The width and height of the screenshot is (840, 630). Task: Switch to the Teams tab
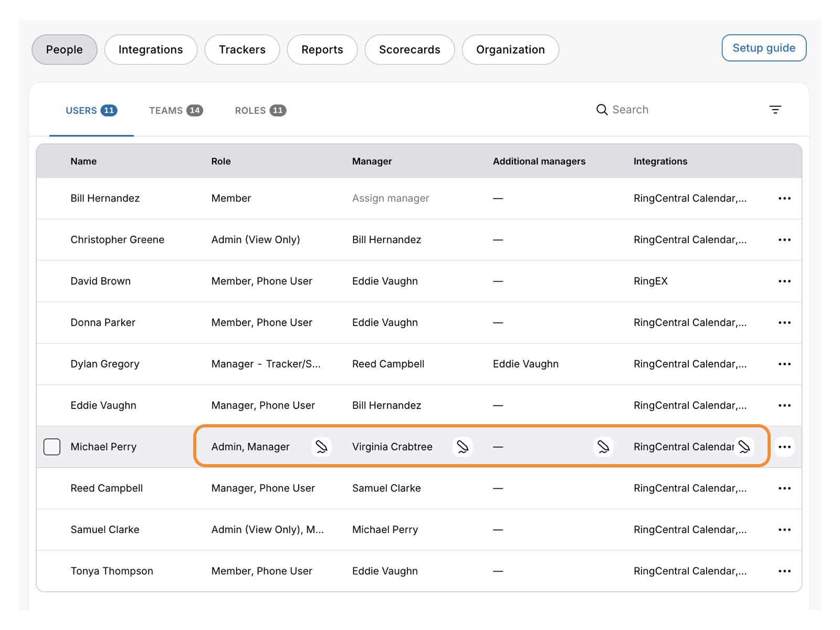point(175,110)
